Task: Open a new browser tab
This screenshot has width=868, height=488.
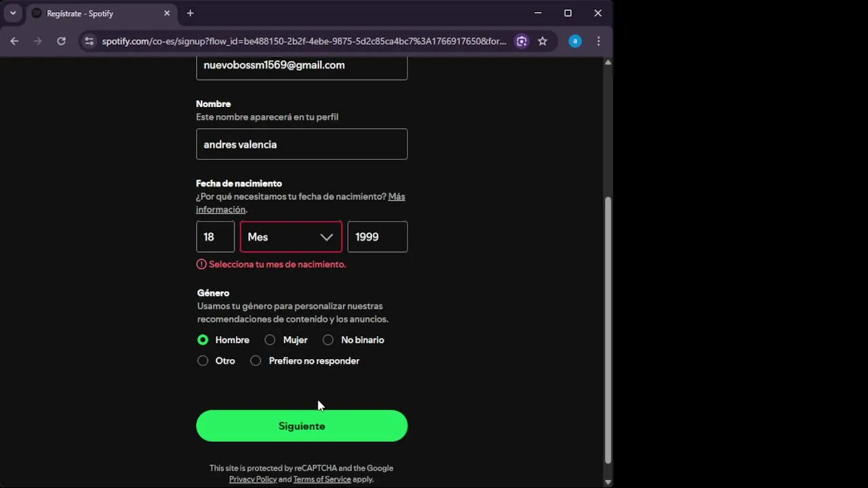Action: [190, 13]
